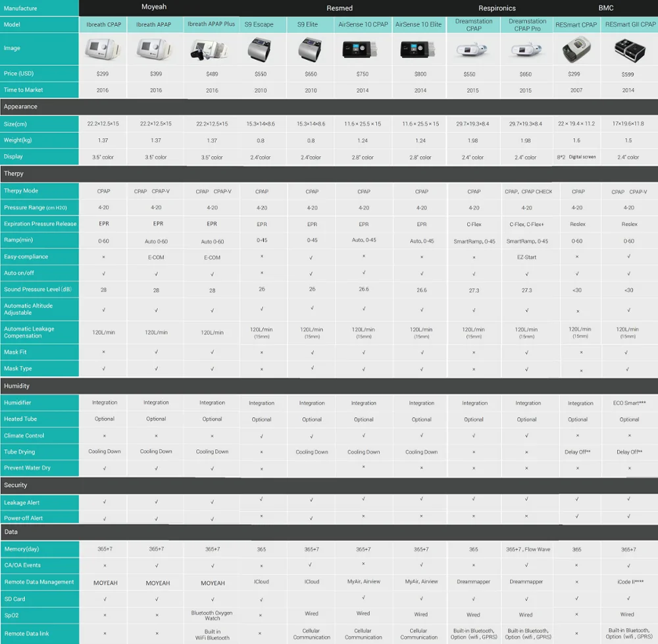The image size is (658, 644).
Task: Select the CA/OA Events row label
Action: 22,565
